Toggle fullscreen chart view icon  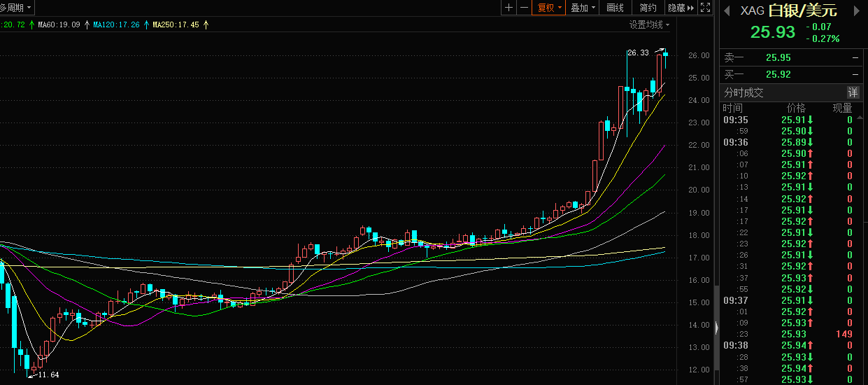pos(705,8)
